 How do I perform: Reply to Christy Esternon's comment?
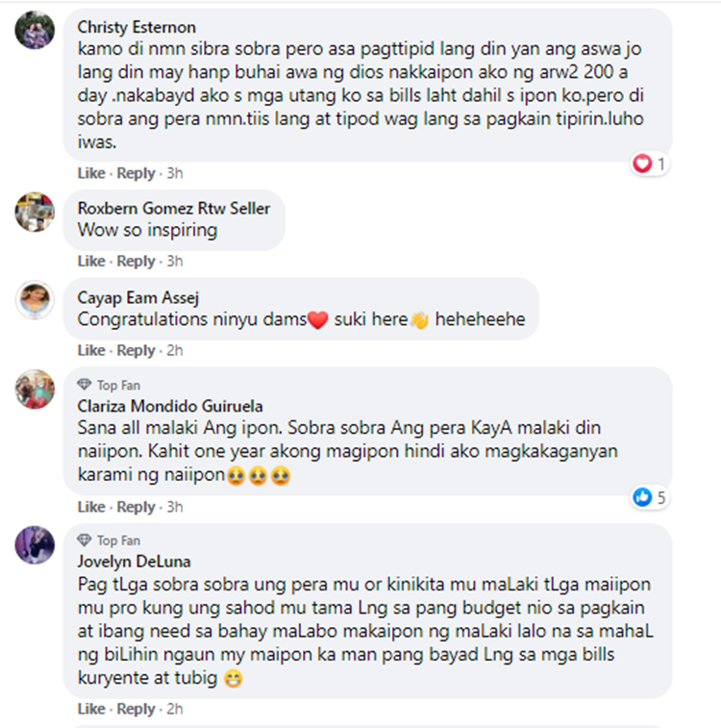[x=136, y=173]
